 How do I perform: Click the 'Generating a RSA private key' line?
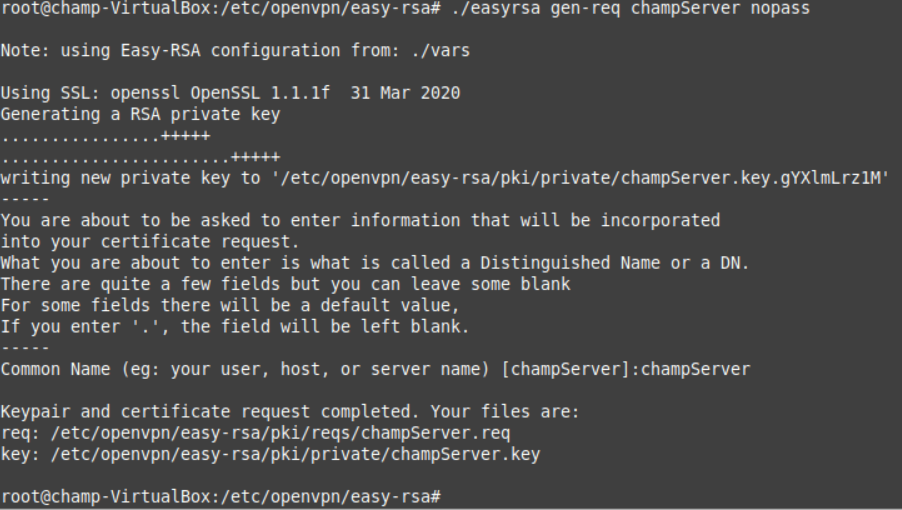coord(140,114)
